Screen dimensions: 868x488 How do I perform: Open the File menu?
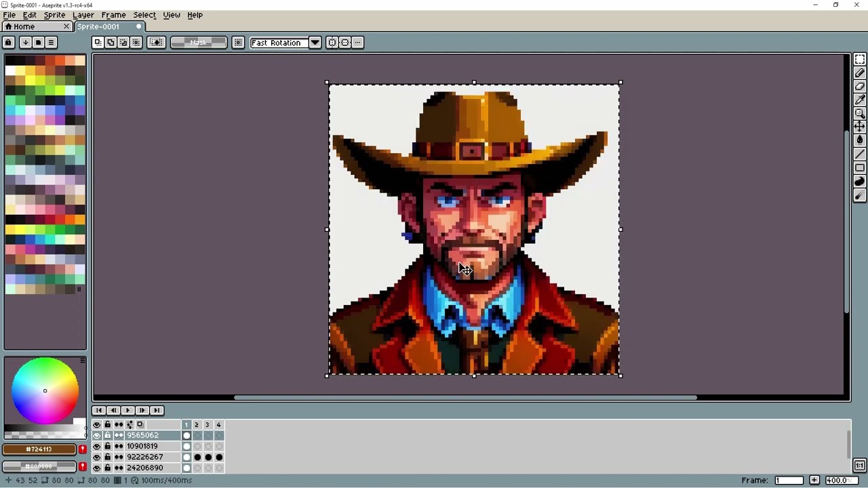[x=9, y=15]
